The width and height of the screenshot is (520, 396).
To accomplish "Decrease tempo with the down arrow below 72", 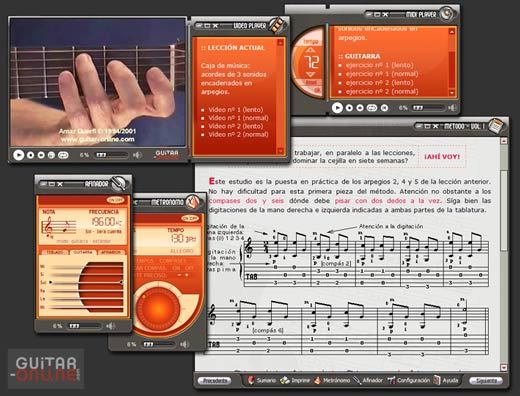I will [310, 74].
